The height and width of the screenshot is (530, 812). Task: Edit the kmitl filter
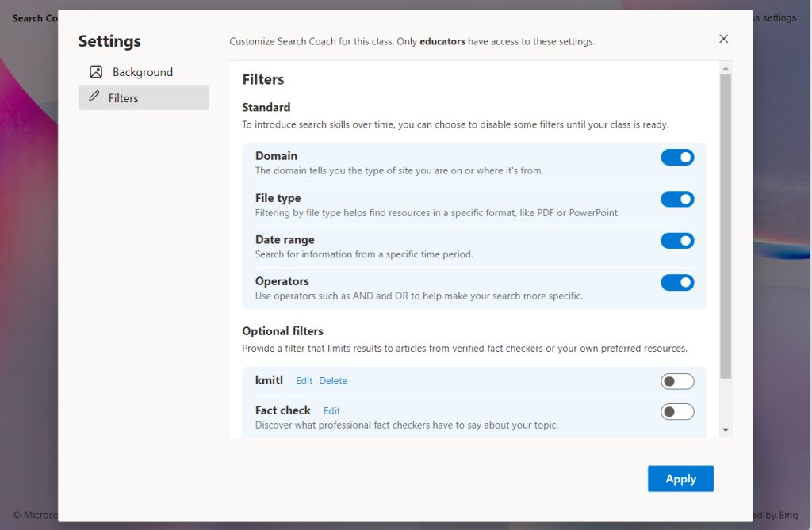click(x=304, y=381)
